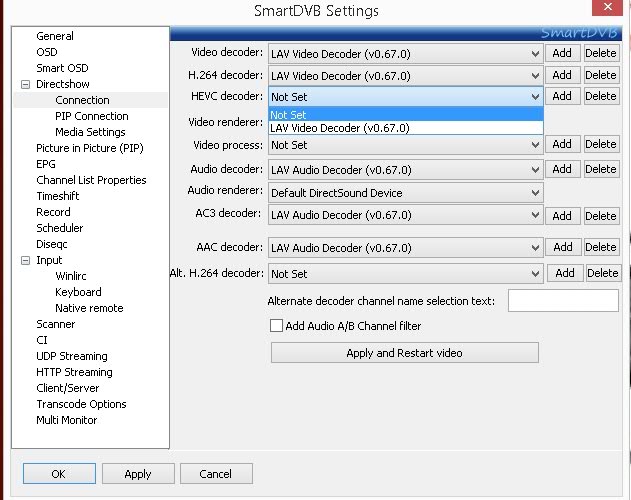631x500 pixels.
Task: Add an AAC decoder filter
Action: [563, 247]
